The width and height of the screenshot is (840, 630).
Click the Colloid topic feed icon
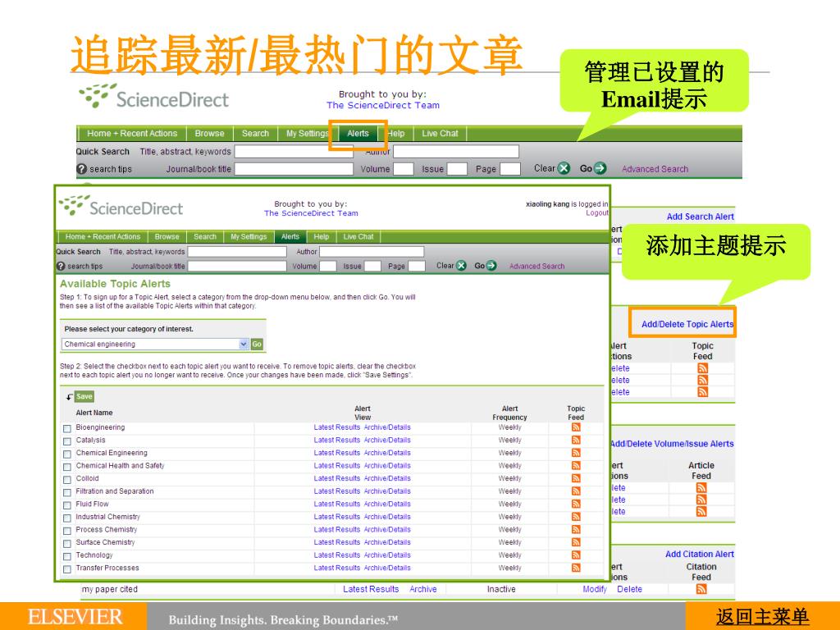[576, 478]
